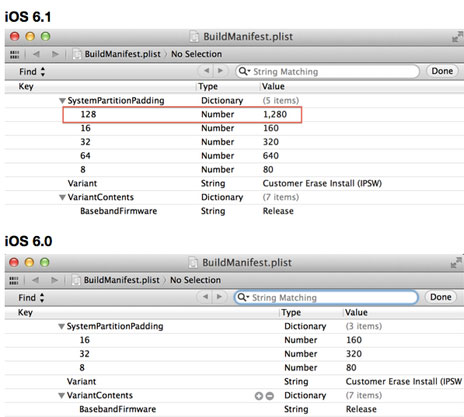Image resolution: width=464 pixels, height=417 pixels.
Task: Open Find mode popup in iOS 6.1 window
Action: tap(32, 71)
